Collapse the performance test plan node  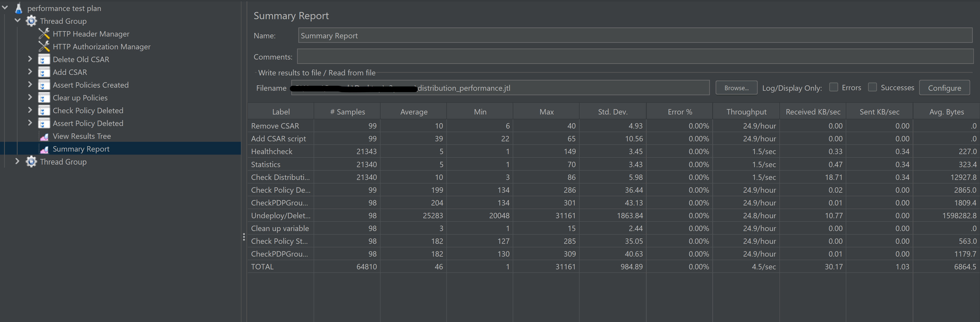tap(5, 7)
